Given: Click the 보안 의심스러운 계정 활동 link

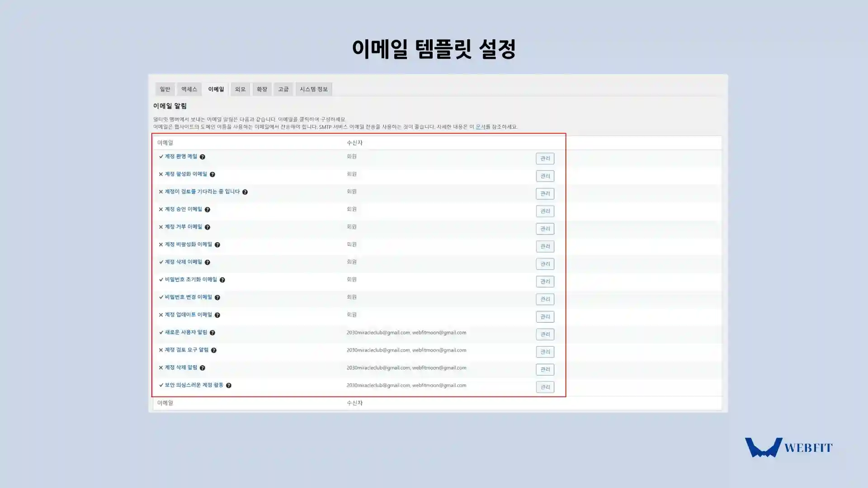Looking at the screenshot, I should click(x=194, y=385).
